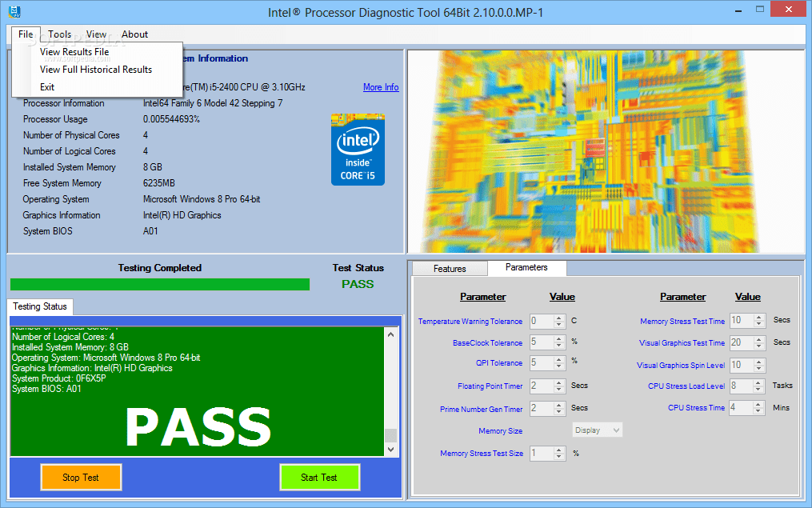Select the Parameters tab

(526, 268)
